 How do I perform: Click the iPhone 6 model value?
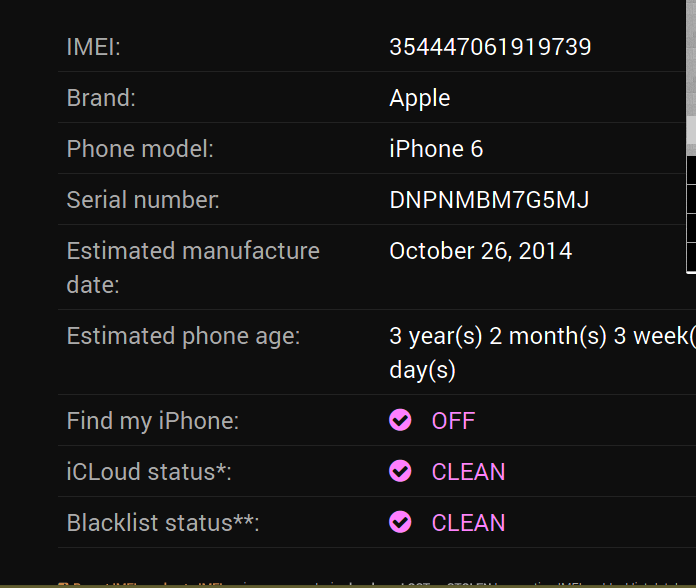[x=436, y=149]
